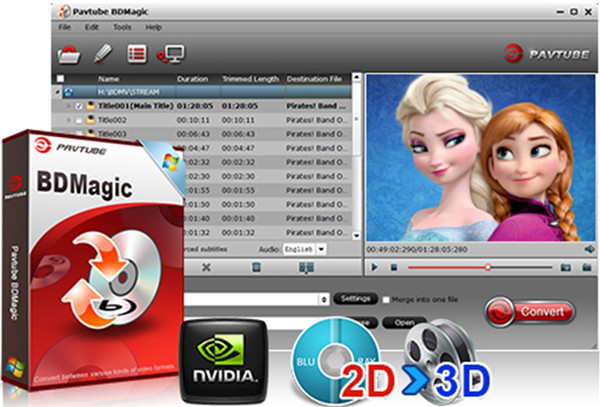The height and width of the screenshot is (407, 600).
Task: Click the Frozen video preview image
Action: (x=481, y=158)
